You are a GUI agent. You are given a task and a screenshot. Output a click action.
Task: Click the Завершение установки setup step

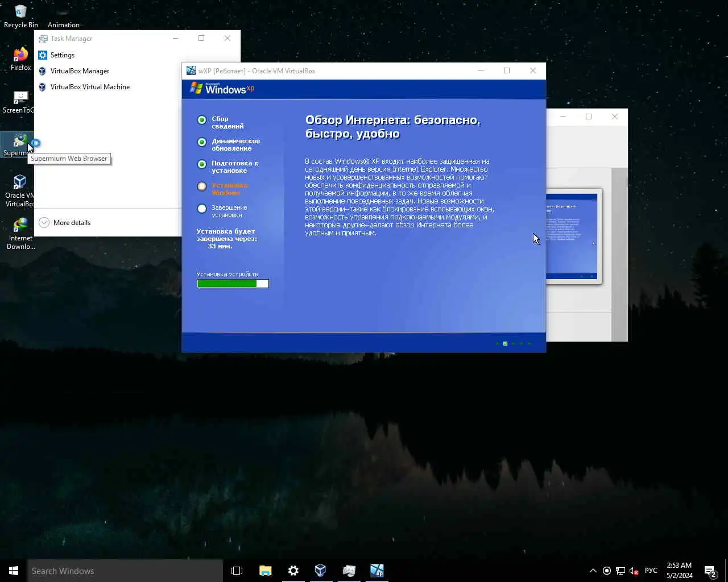point(222,211)
